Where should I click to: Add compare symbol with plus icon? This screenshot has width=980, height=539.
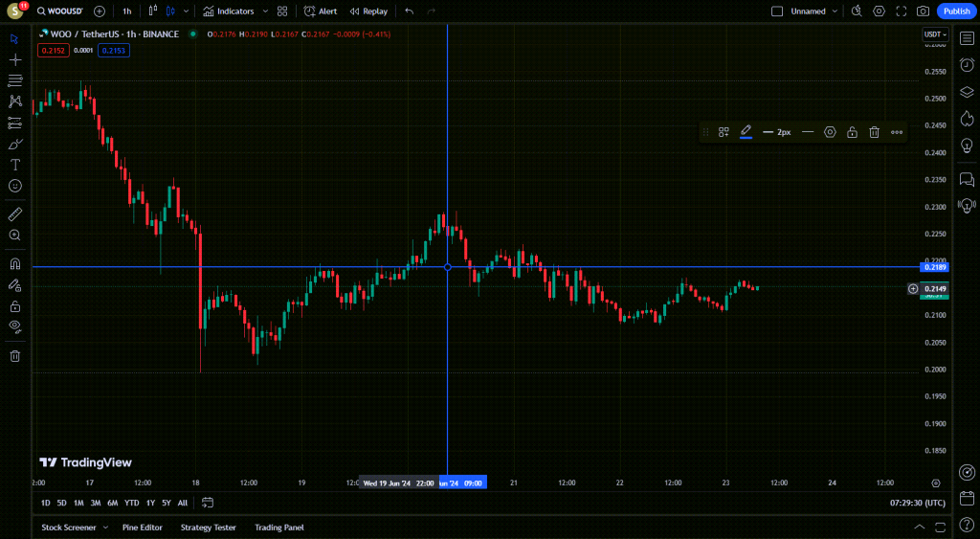click(x=100, y=11)
